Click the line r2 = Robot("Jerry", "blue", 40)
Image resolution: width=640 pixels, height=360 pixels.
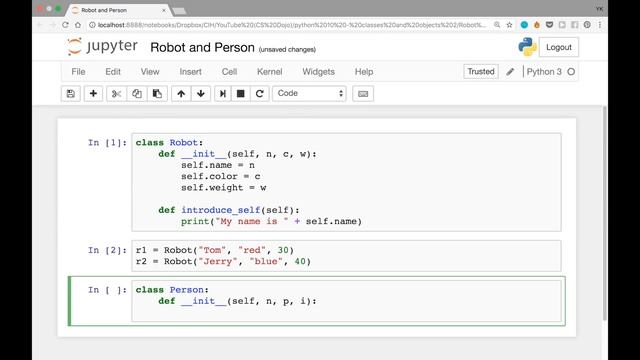[x=223, y=261]
